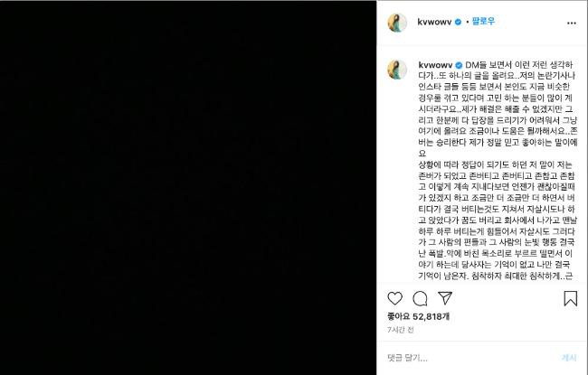The width and height of the screenshot is (588, 375).
Task: View the likes list via 좋아요 52,818개
Action: [419, 316]
